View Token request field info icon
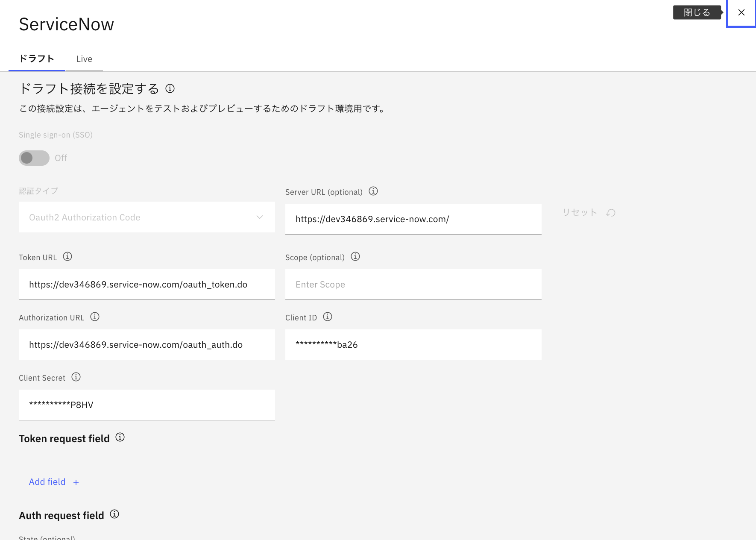 120,437
